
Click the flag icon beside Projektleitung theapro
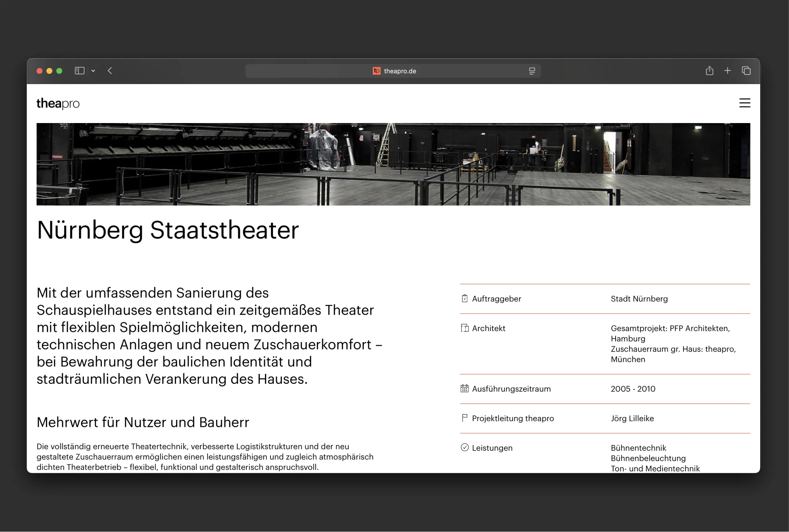coord(464,418)
